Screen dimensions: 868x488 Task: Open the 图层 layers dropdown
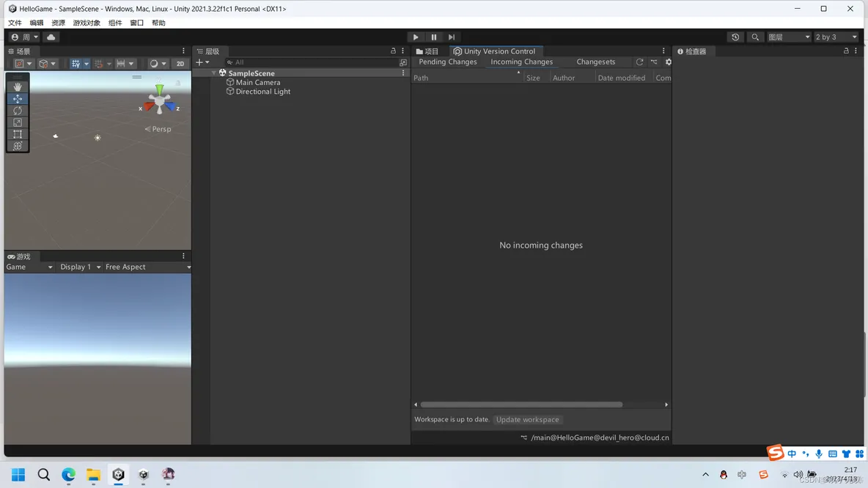[x=789, y=37]
